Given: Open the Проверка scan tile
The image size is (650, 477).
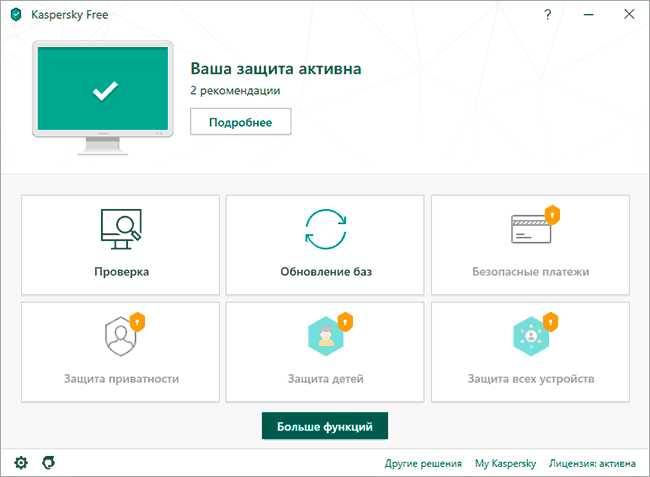Looking at the screenshot, I should tap(120, 245).
